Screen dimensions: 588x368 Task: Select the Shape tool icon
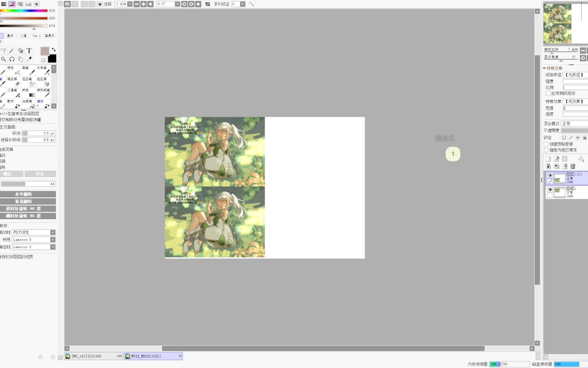[x=20, y=51]
